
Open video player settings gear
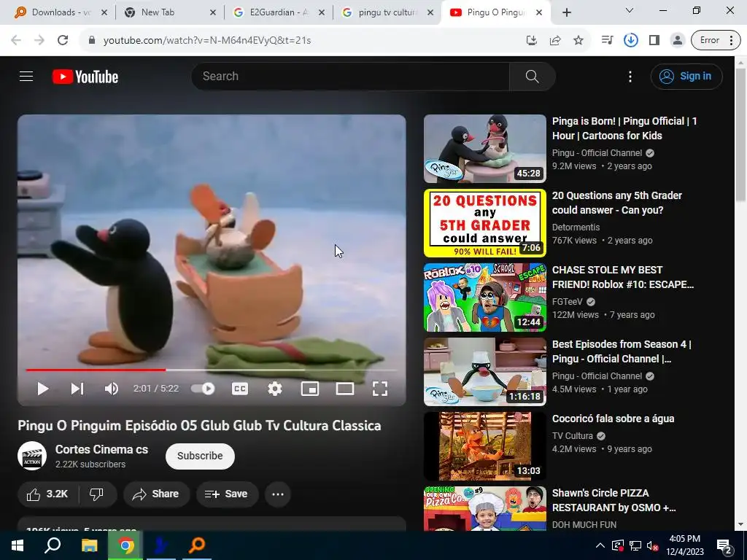tap(275, 389)
